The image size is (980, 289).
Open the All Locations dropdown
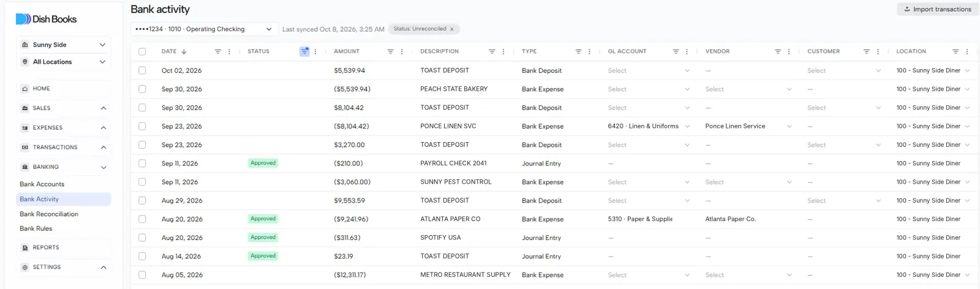(x=64, y=62)
